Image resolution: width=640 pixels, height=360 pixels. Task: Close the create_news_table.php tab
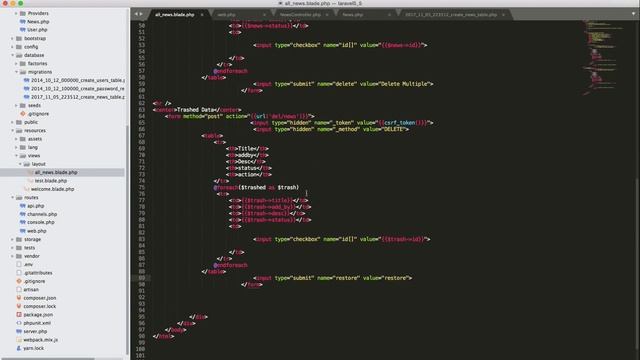pos(503,15)
